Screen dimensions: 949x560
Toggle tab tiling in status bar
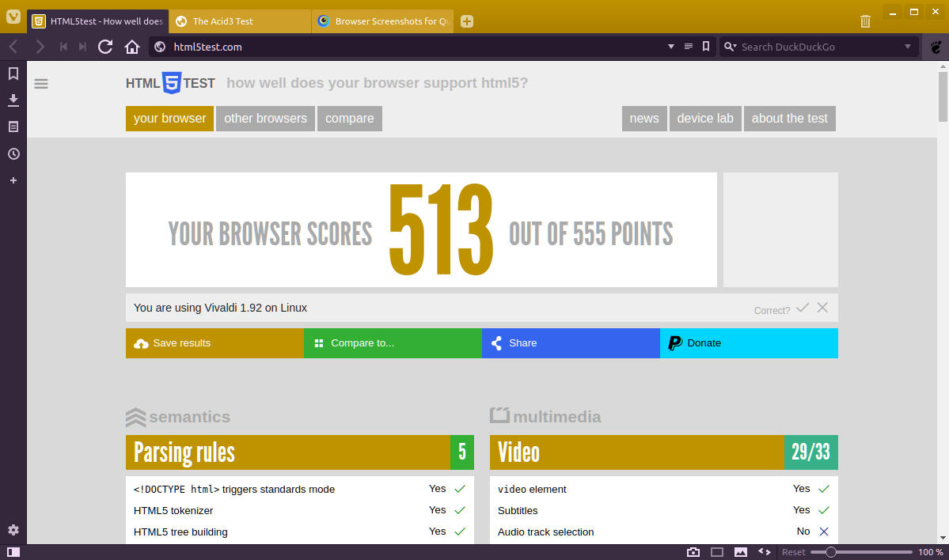tap(717, 552)
